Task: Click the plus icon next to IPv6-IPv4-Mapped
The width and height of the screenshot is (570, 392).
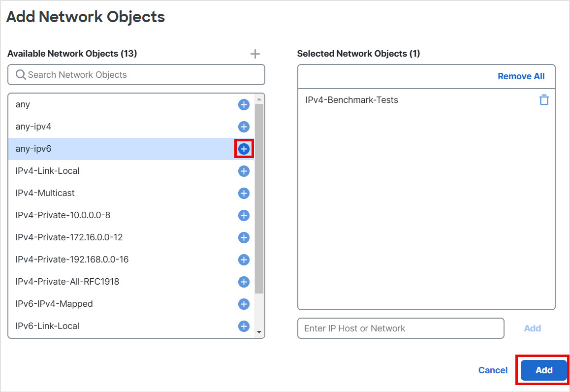Action: point(243,304)
